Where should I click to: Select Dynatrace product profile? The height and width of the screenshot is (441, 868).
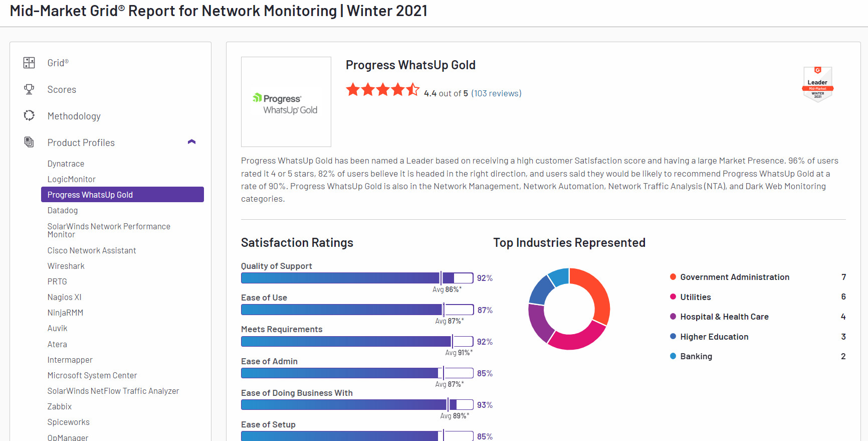coord(66,164)
